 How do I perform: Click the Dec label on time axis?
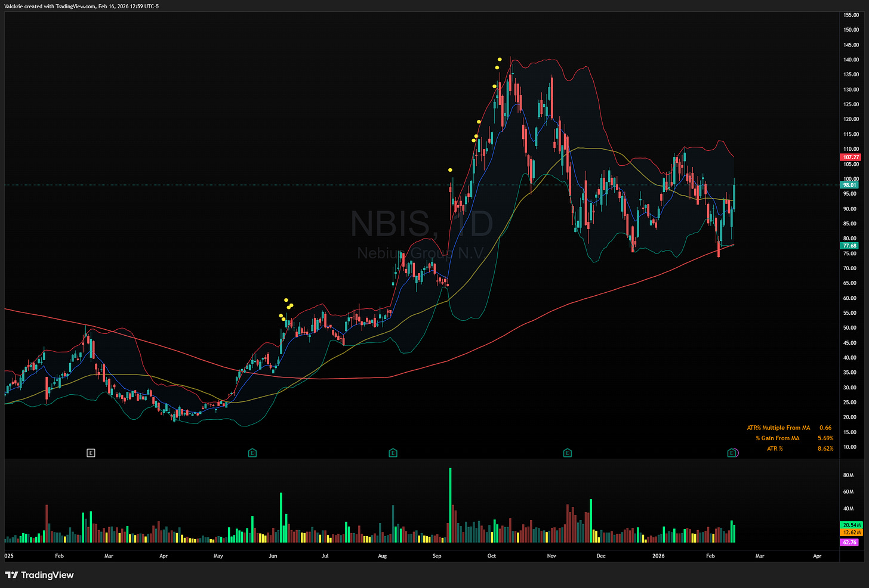pos(600,556)
